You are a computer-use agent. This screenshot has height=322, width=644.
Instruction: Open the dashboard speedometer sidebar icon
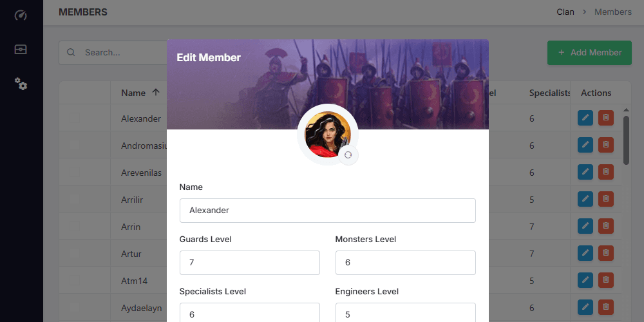21,15
